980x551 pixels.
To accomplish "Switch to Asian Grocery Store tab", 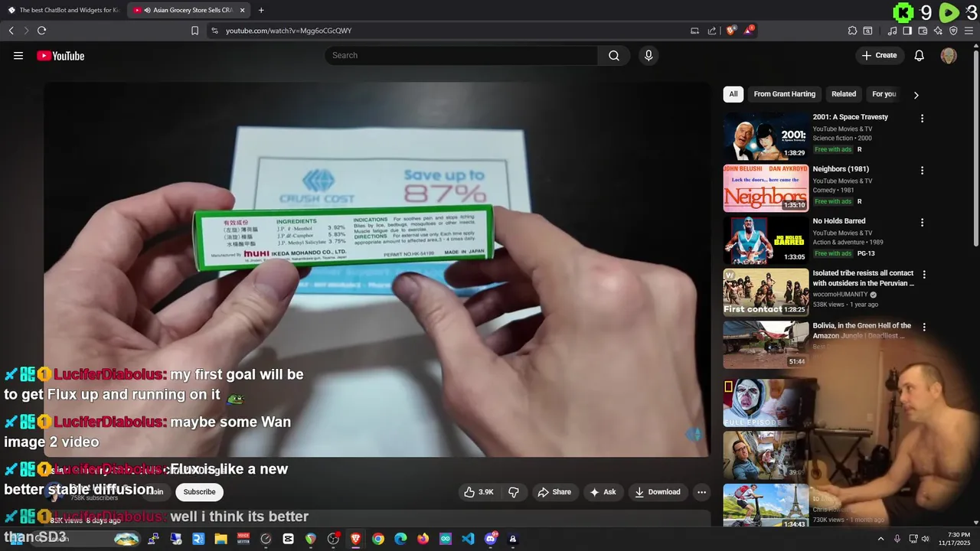I will click(x=188, y=10).
